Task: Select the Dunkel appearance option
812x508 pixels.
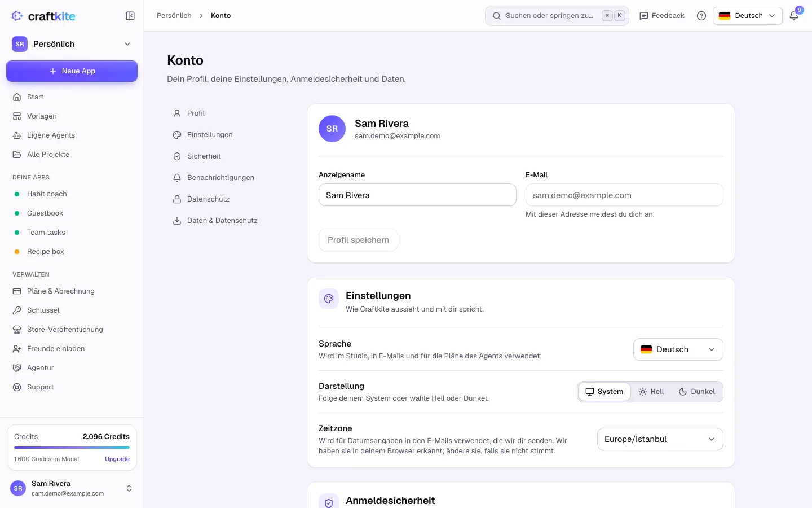Action: click(697, 392)
